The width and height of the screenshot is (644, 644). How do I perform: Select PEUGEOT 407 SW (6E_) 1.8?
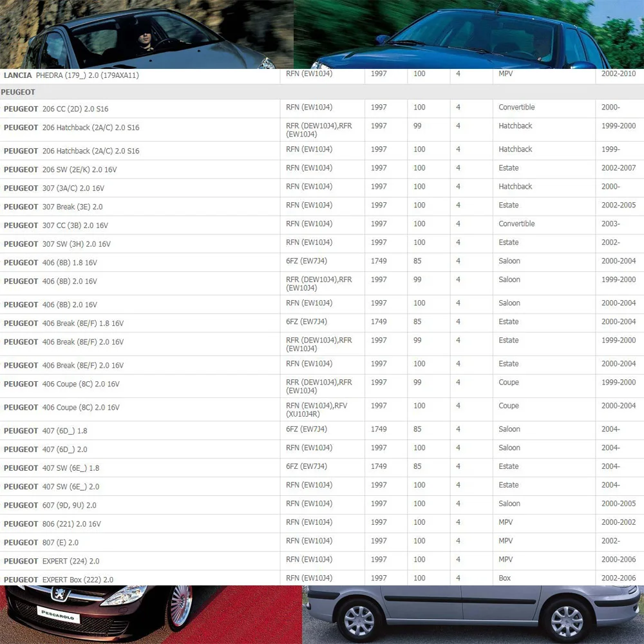point(52,468)
